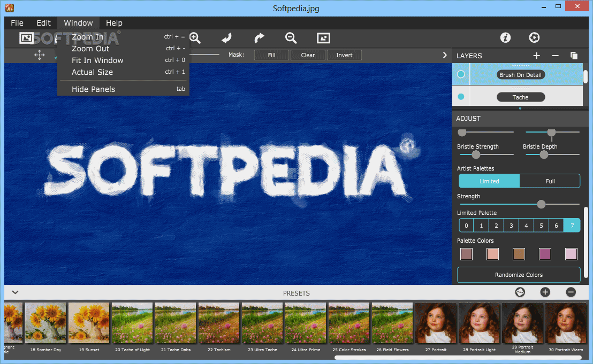The width and height of the screenshot is (593, 364).
Task: Pick the first mauve palette color swatch
Action: (466, 254)
